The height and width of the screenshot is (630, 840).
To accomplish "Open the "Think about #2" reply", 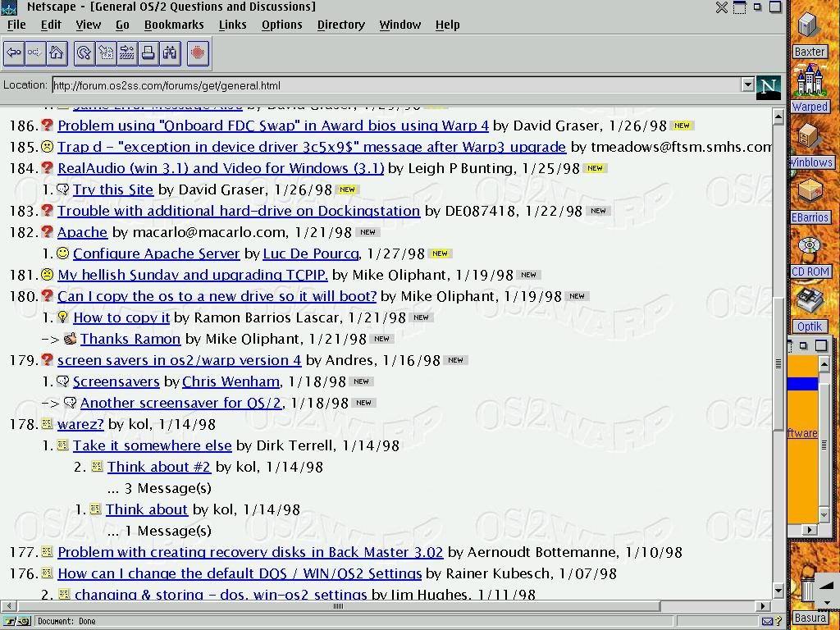I will pyautogui.click(x=159, y=467).
